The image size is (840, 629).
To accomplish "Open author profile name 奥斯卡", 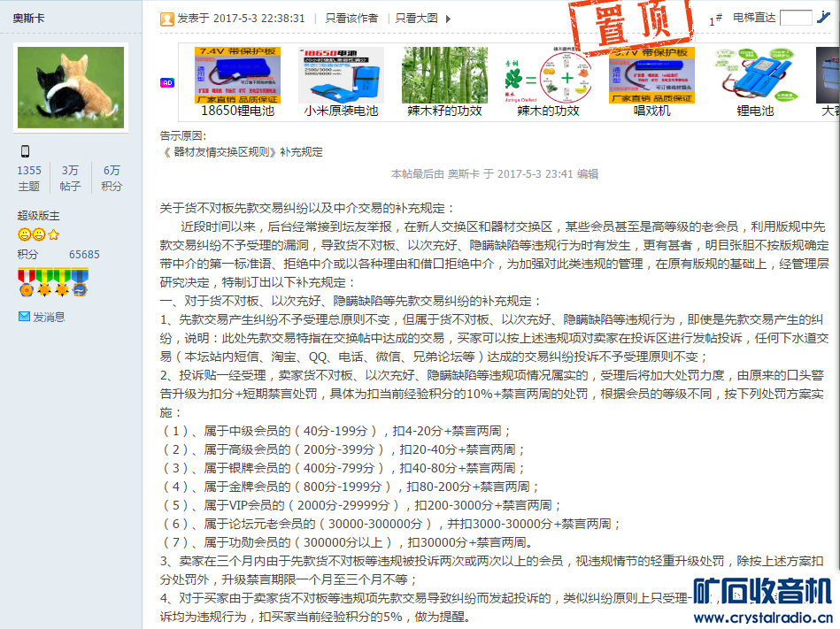I will coord(29,19).
